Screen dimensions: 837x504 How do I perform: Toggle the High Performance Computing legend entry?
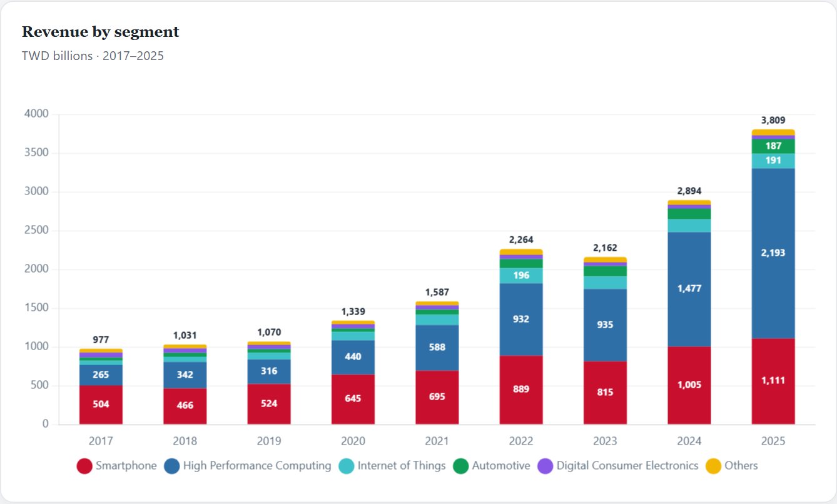pos(248,466)
